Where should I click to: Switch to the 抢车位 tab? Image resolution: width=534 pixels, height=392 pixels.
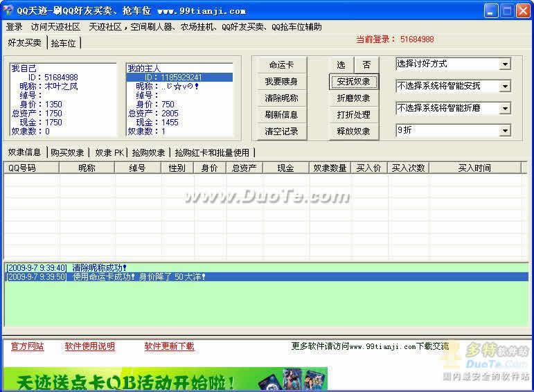(x=63, y=43)
